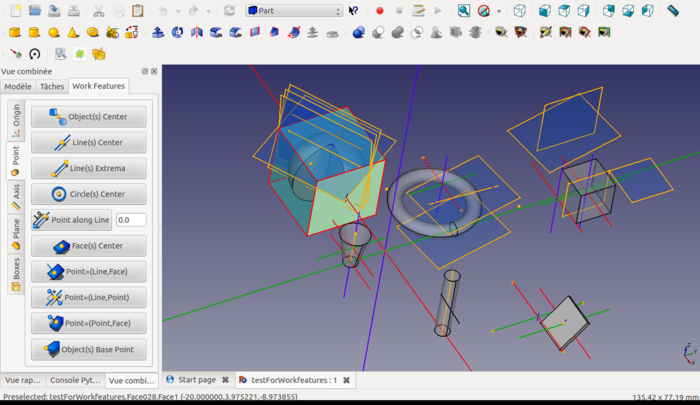The height and width of the screenshot is (405, 700).
Task: Click the fit all zoom icon
Action: pos(464,11)
